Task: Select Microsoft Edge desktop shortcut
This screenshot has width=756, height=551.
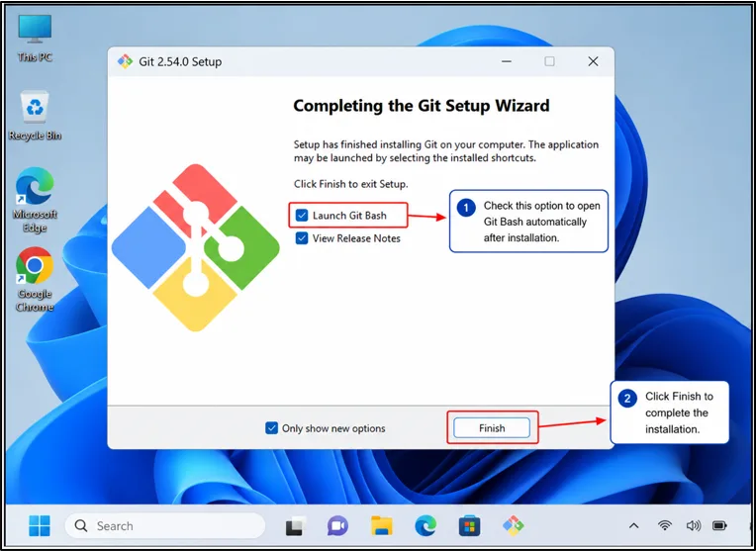Action: (35, 200)
